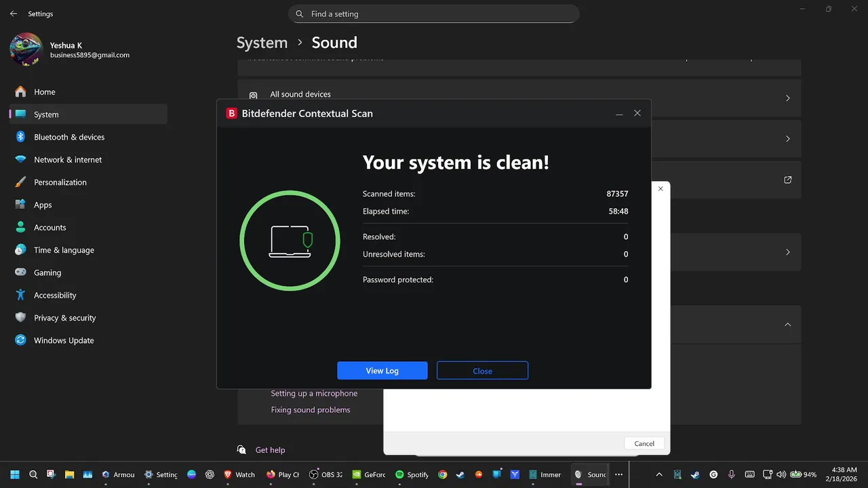Click the microphone tray icon

click(732, 474)
